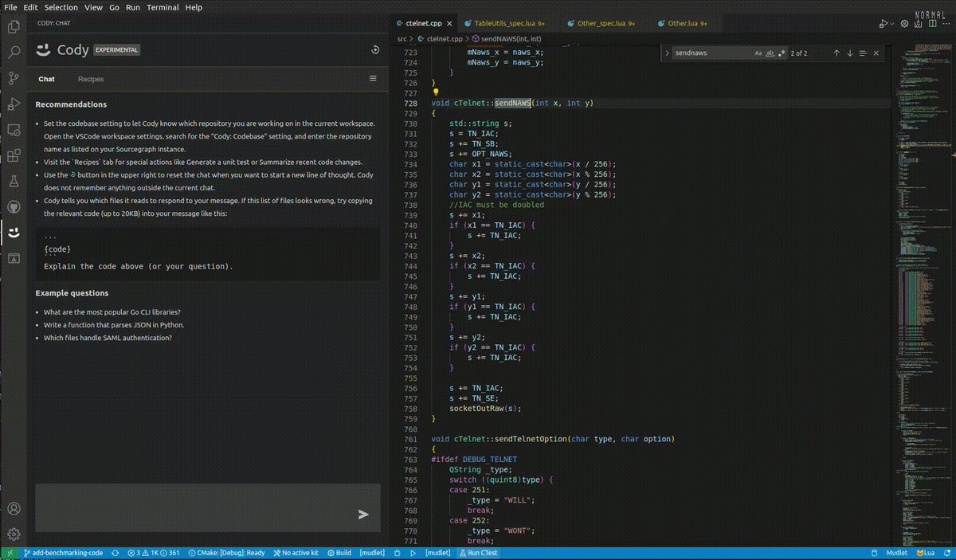
Task: Toggle Find in Selection in find widget
Action: pyautogui.click(x=864, y=53)
